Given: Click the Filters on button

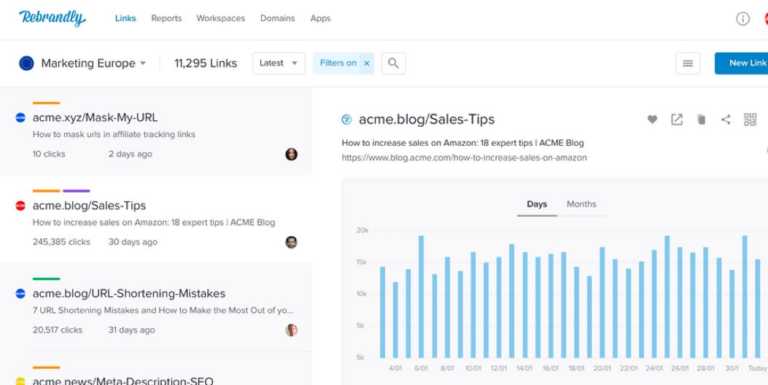Looking at the screenshot, I should click(338, 63).
